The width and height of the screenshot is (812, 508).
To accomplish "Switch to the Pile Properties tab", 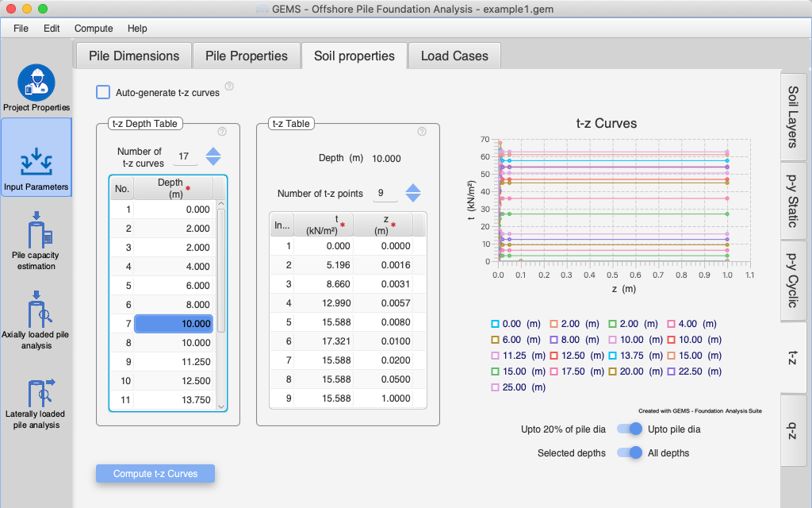I will (246, 56).
